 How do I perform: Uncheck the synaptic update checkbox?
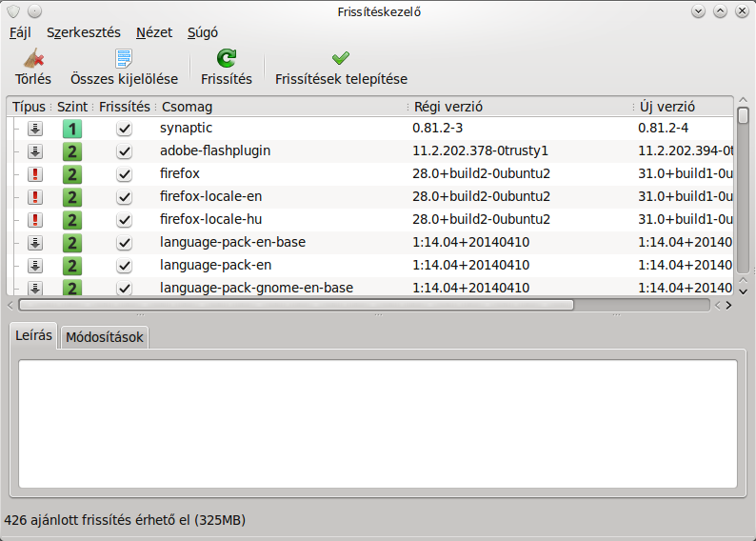(x=125, y=129)
